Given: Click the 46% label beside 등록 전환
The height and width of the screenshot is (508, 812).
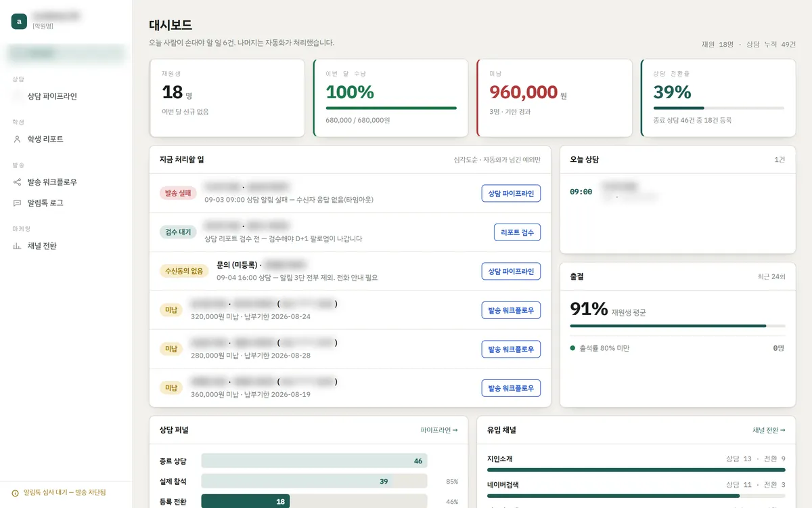Looking at the screenshot, I should coord(452,502).
